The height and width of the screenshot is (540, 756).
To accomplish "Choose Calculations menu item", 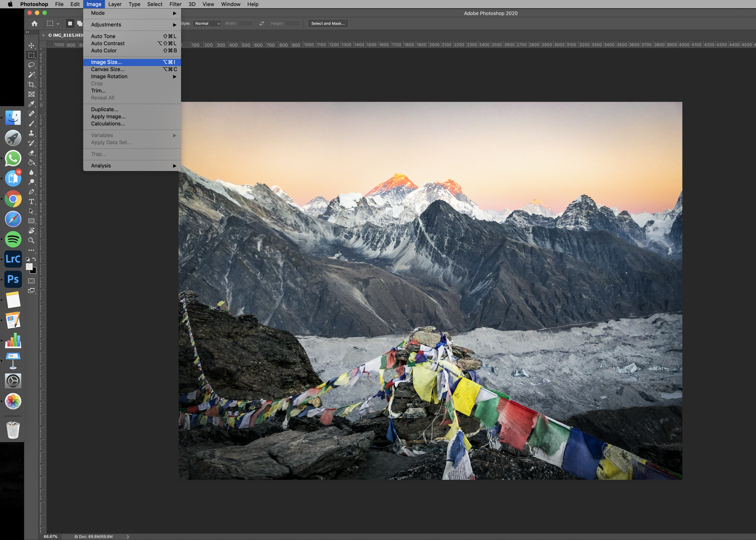I will [132, 124].
